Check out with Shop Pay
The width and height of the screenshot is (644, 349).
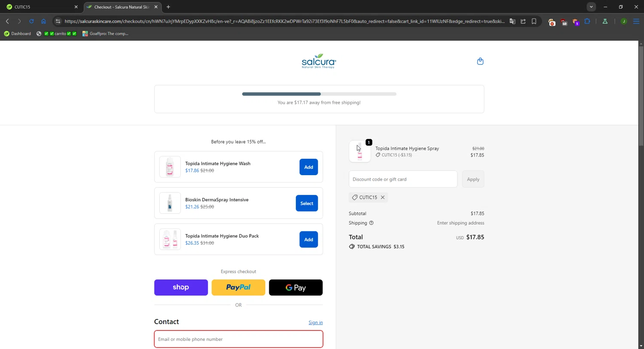pyautogui.click(x=181, y=288)
